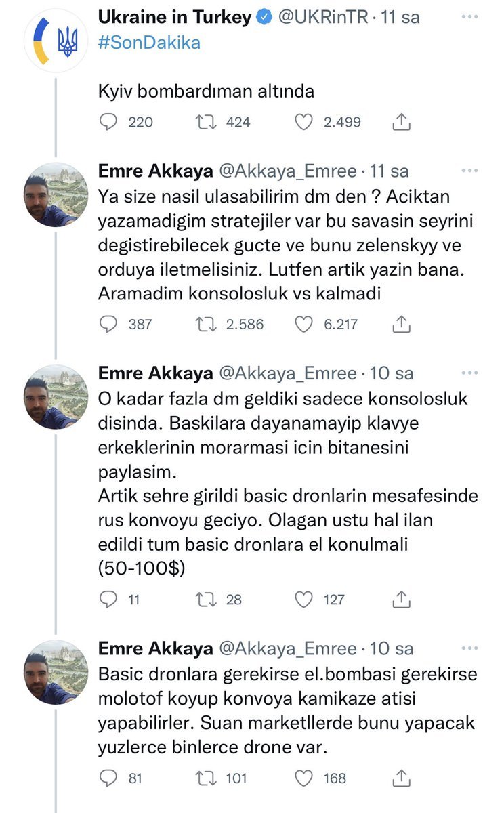Share the tweet with 168 likes
The height and width of the screenshot is (813, 504).
[402, 778]
